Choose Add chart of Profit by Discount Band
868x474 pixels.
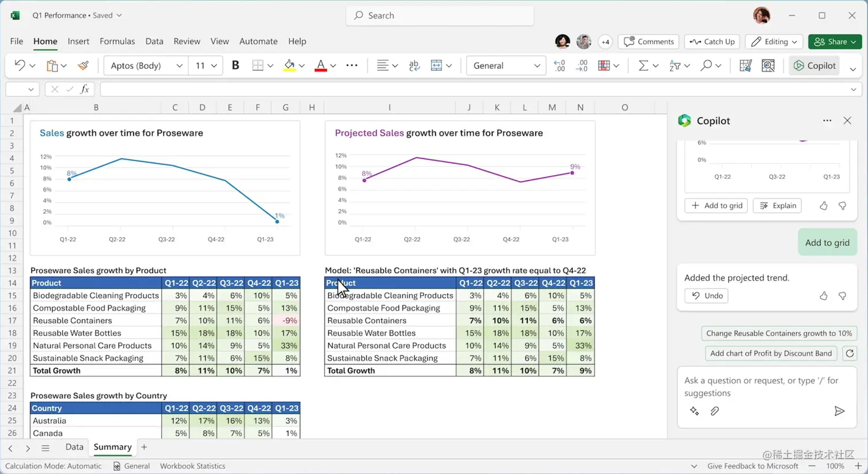coord(771,353)
